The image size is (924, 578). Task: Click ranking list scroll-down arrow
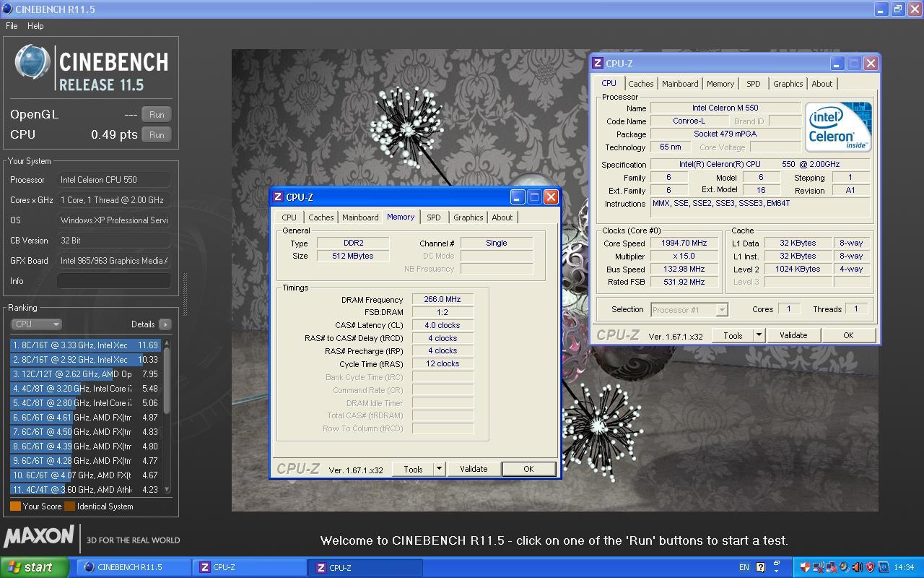[167, 489]
